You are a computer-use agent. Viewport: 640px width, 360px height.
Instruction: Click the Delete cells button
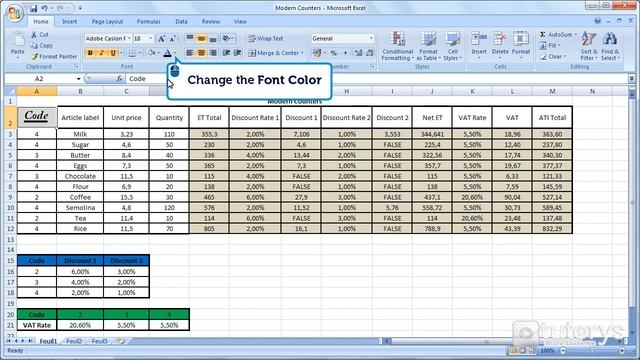pyautogui.click(x=500, y=46)
